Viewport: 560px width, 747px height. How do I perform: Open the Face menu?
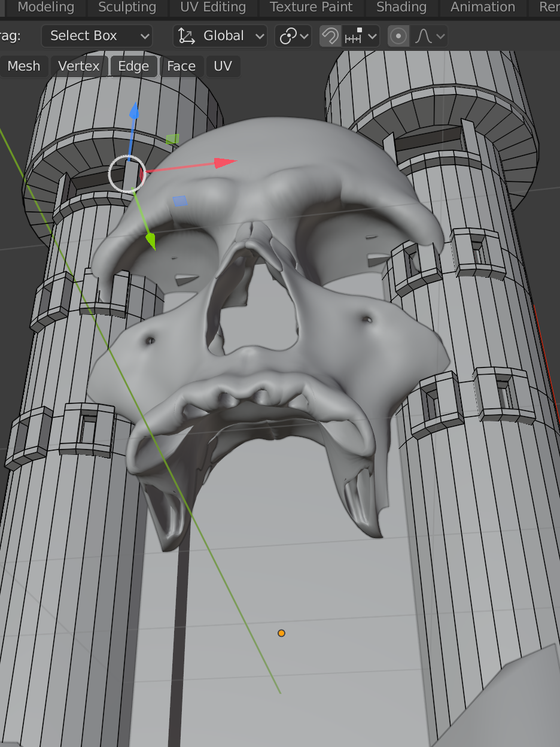[181, 66]
